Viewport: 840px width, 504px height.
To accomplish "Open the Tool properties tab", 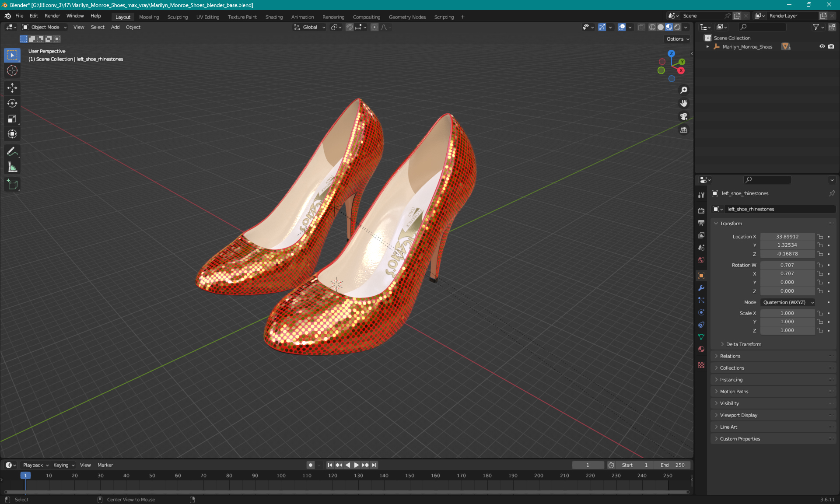I will [x=701, y=195].
